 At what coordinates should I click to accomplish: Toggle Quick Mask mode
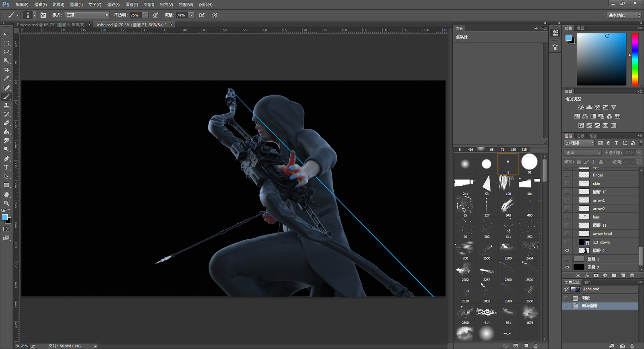[6, 229]
